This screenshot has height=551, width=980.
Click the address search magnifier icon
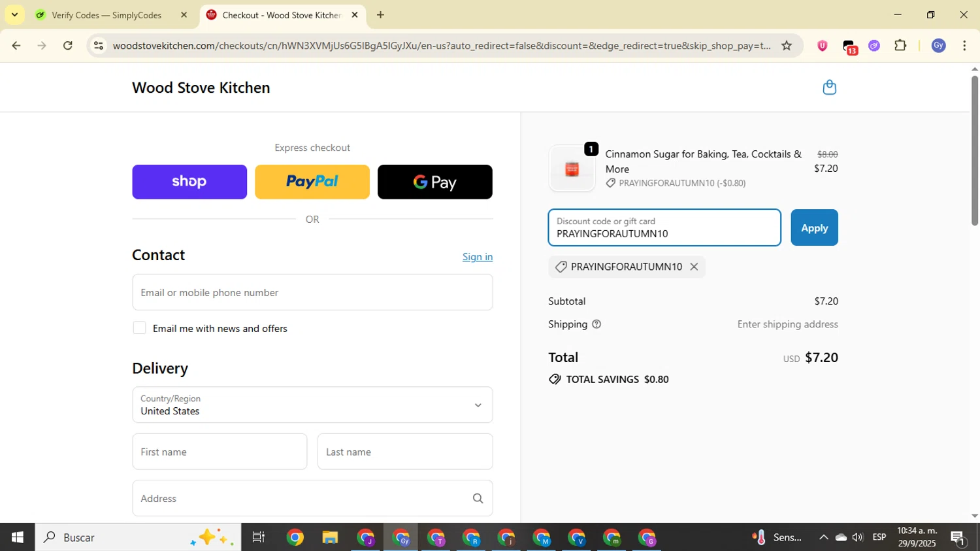(x=478, y=499)
